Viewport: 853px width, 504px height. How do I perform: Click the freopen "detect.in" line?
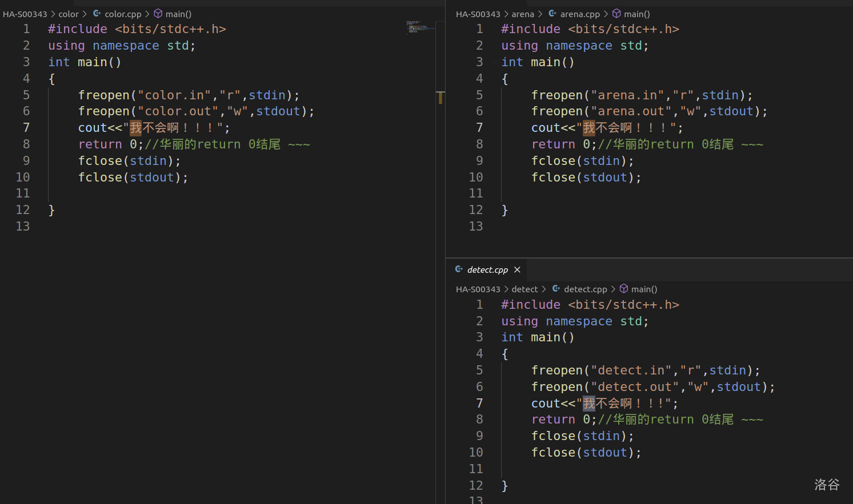point(646,370)
